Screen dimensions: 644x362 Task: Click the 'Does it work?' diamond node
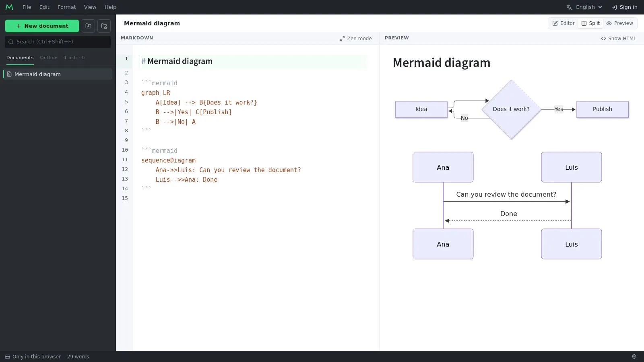click(511, 109)
